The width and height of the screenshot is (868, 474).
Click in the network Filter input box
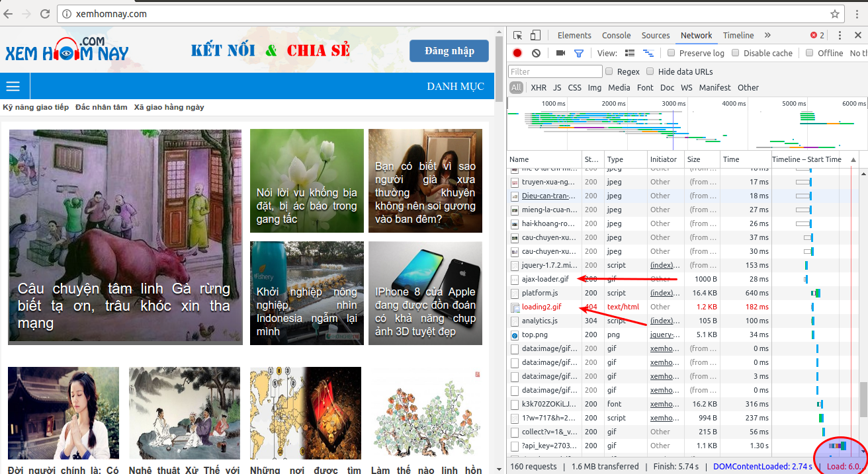[555, 71]
